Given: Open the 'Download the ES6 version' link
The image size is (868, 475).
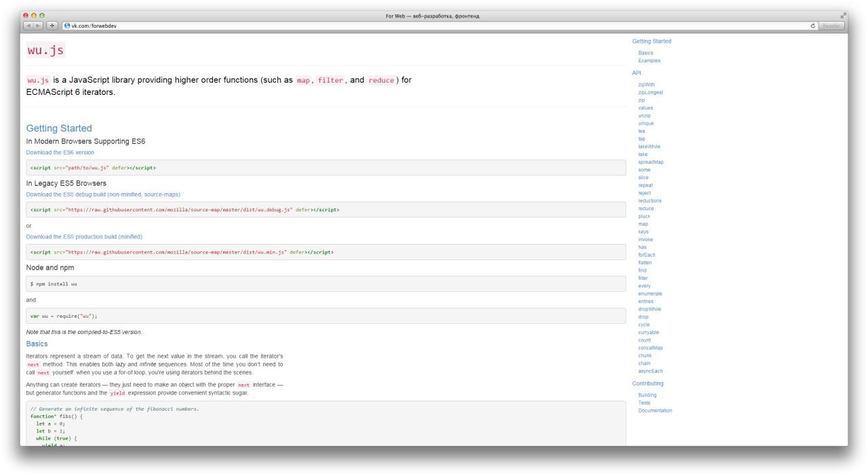Looking at the screenshot, I should click(x=60, y=152).
